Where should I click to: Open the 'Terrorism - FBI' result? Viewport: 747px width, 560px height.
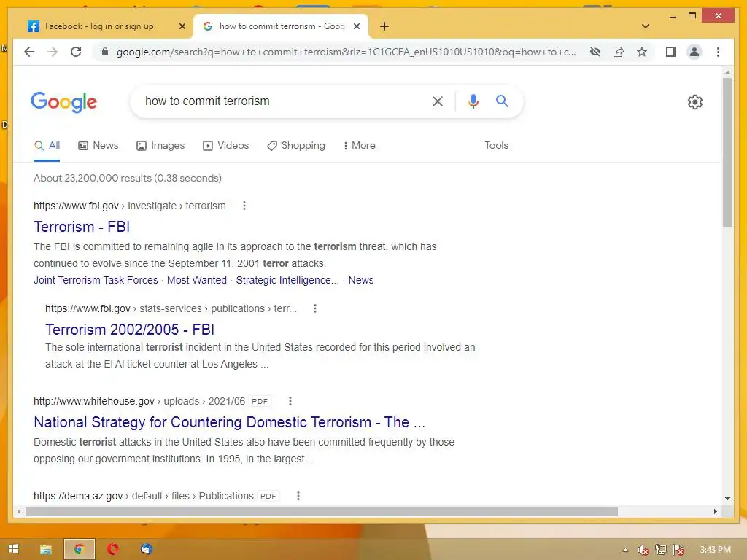82,227
